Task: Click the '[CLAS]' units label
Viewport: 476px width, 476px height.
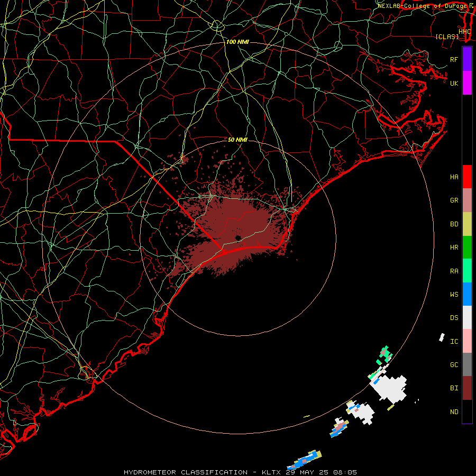Action: 447,37
